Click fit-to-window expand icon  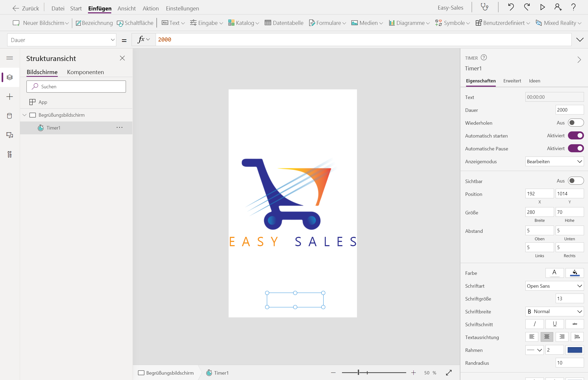[x=449, y=373]
